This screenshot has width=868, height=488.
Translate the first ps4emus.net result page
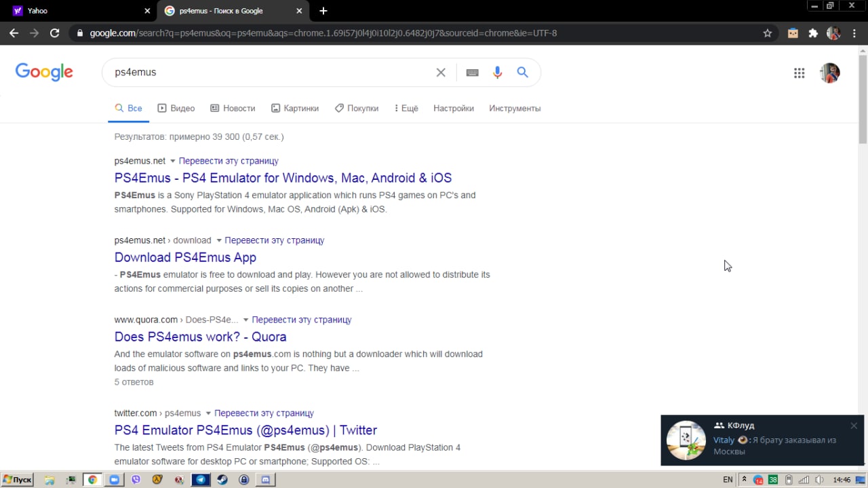(229, 161)
